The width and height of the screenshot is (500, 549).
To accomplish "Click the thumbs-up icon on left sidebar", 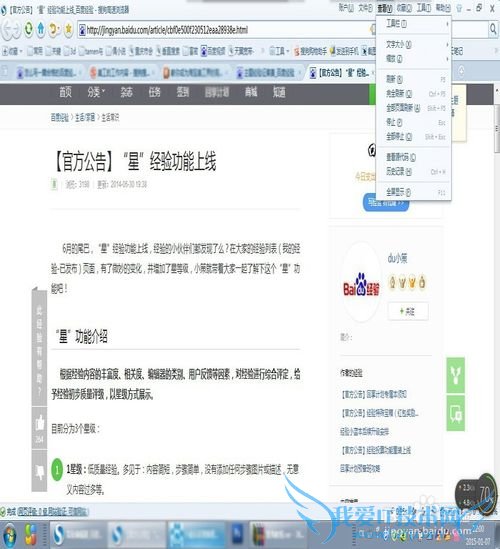I will 40,424.
